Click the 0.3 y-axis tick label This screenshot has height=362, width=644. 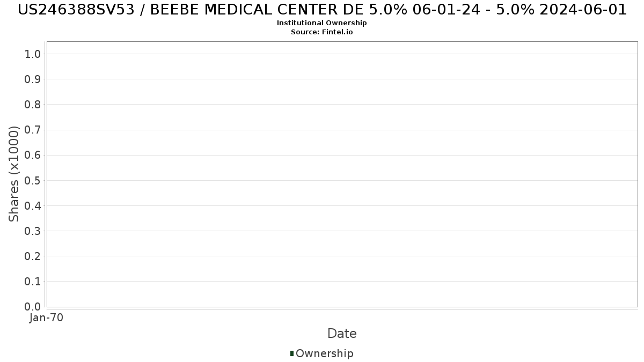[33, 231]
